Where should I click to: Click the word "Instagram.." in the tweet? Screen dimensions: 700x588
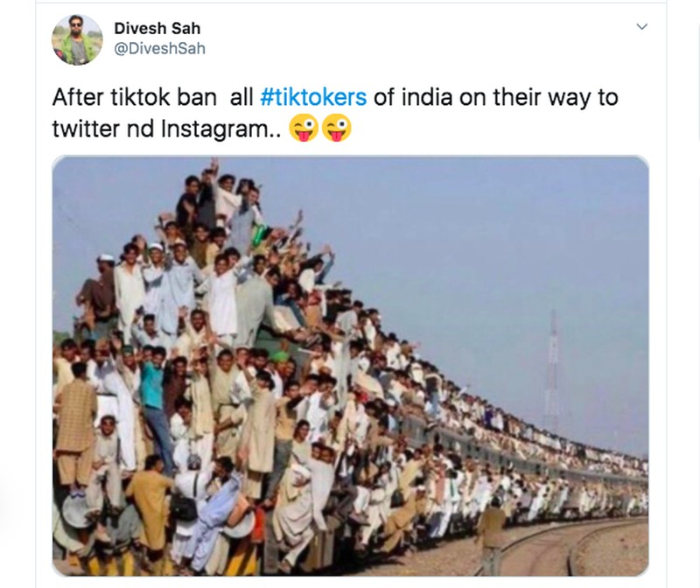[x=221, y=129]
